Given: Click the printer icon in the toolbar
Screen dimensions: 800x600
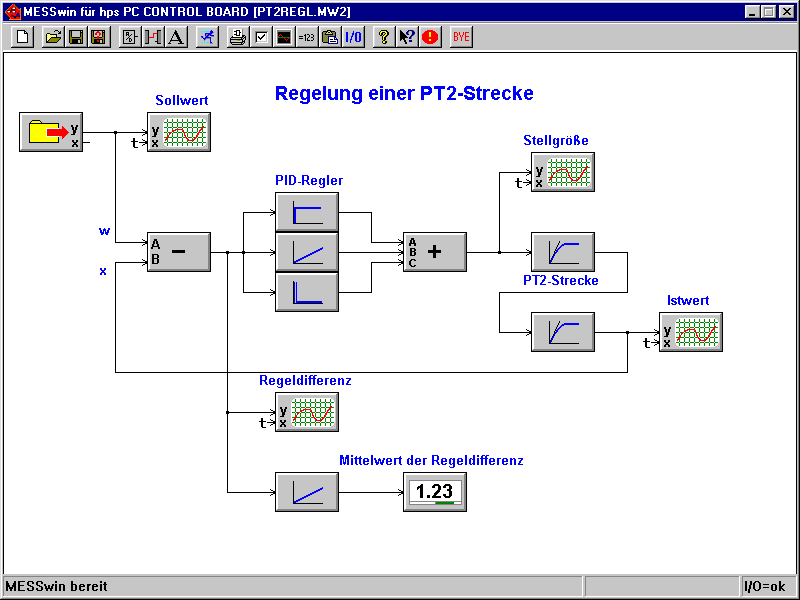Looking at the screenshot, I should tap(237, 37).
